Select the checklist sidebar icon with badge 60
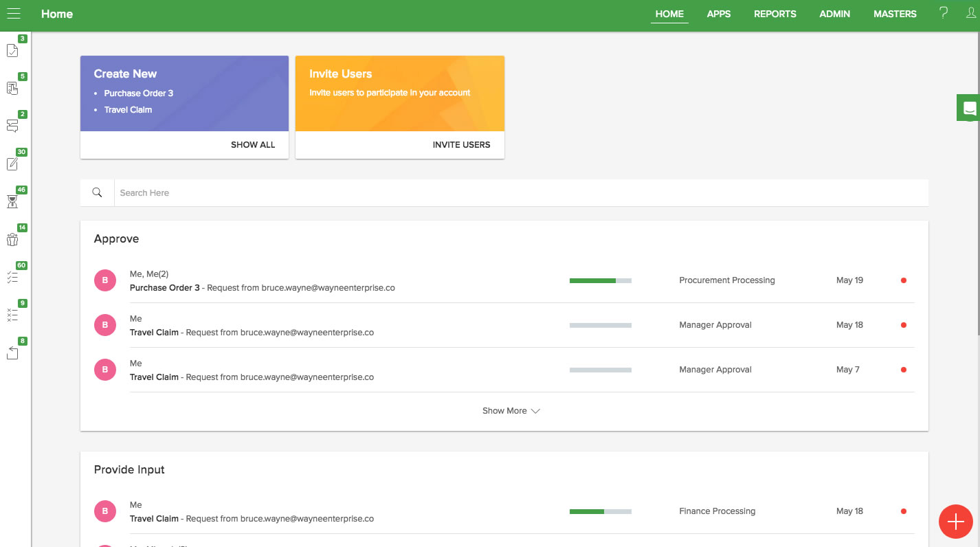The image size is (980, 547). point(12,278)
